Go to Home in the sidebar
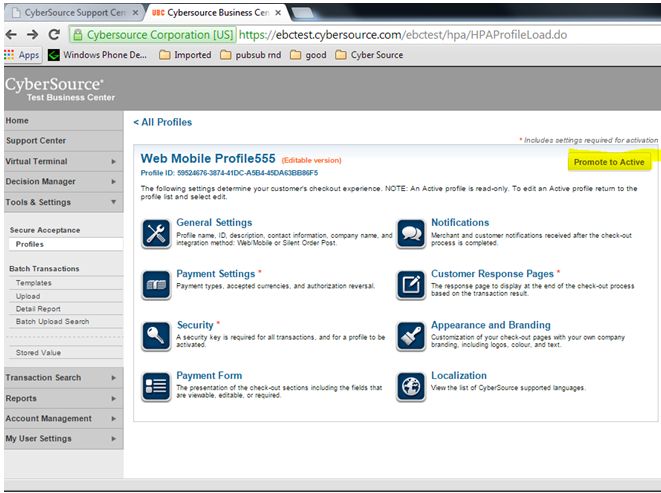The image size is (661, 493). coord(64,121)
